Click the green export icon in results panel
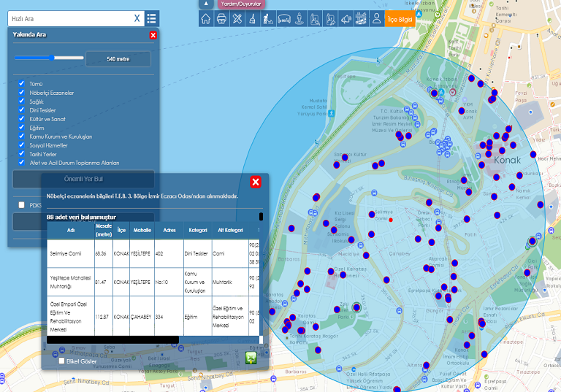This screenshot has height=392, width=561. coord(252,358)
